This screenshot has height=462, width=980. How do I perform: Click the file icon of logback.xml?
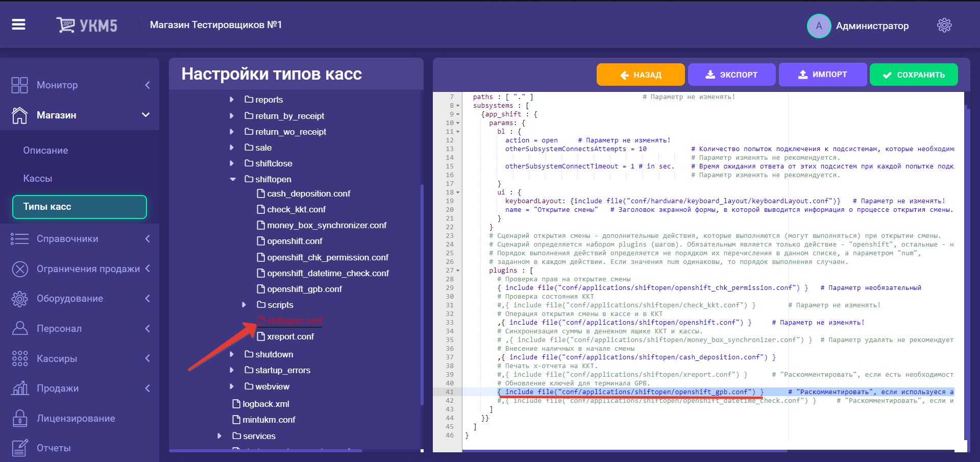click(x=236, y=404)
